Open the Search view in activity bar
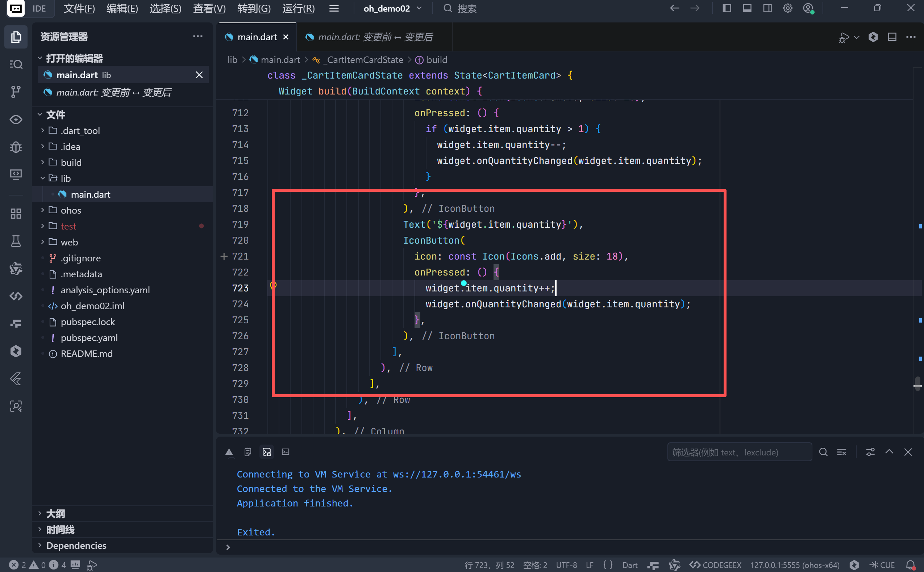The height and width of the screenshot is (572, 924). pyautogui.click(x=16, y=64)
